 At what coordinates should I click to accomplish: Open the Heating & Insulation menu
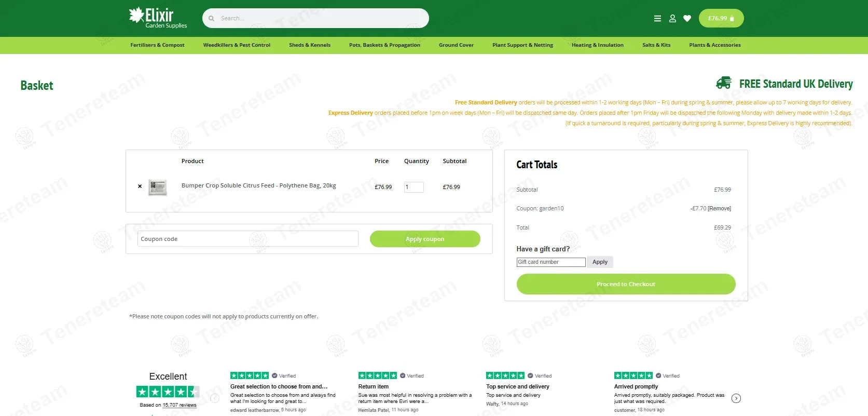(598, 45)
